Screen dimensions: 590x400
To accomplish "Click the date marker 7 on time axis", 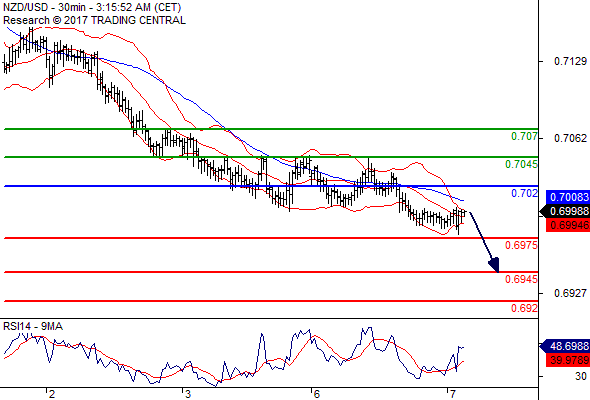I will (453, 394).
